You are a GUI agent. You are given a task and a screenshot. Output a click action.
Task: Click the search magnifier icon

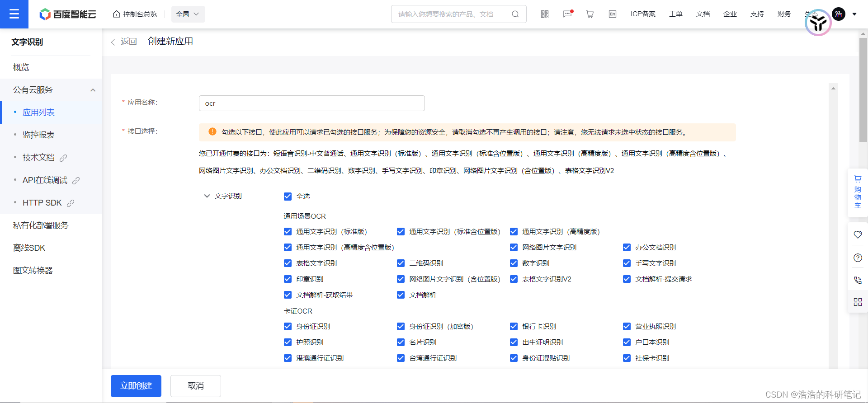pyautogui.click(x=515, y=14)
